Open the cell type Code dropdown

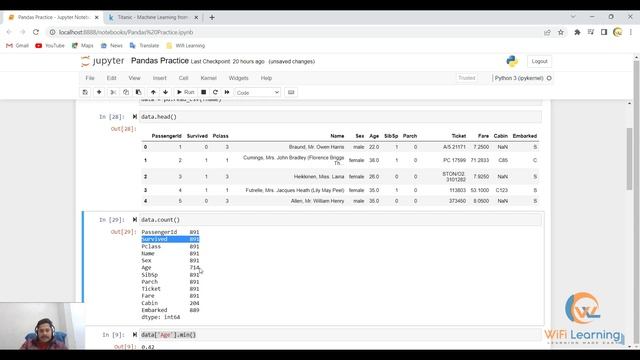click(x=257, y=93)
